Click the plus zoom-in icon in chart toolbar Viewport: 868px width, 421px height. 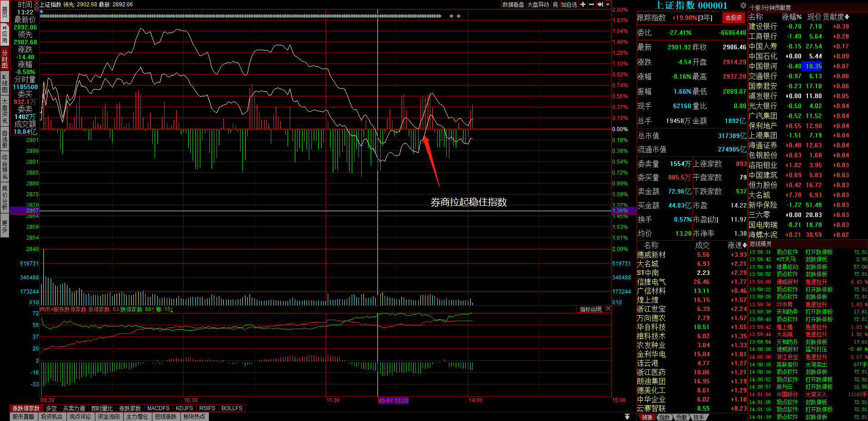583,5
